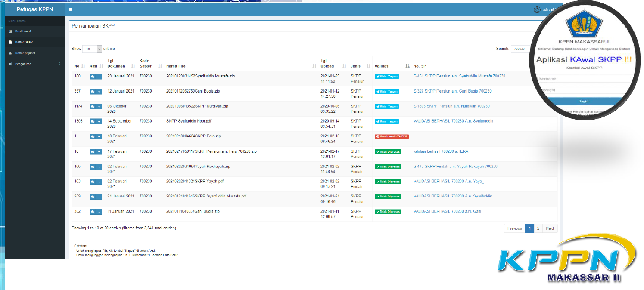Sort table by the No column arrows
The image size is (644, 290).
(83, 66)
